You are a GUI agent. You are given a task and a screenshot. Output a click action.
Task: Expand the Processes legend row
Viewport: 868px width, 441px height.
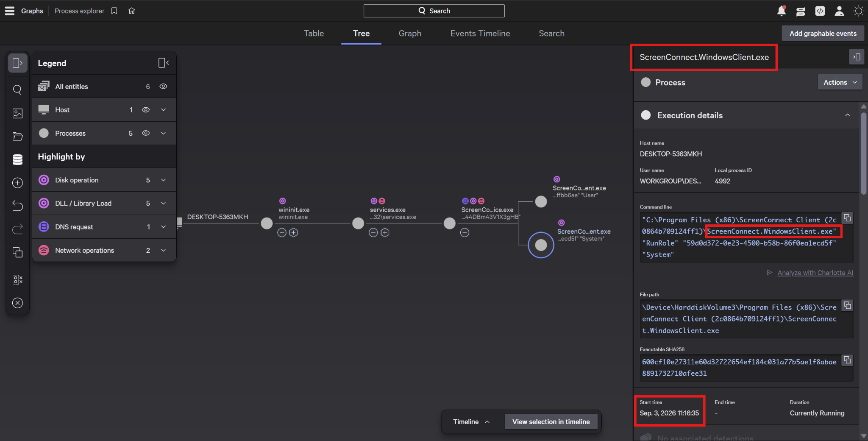(x=163, y=133)
